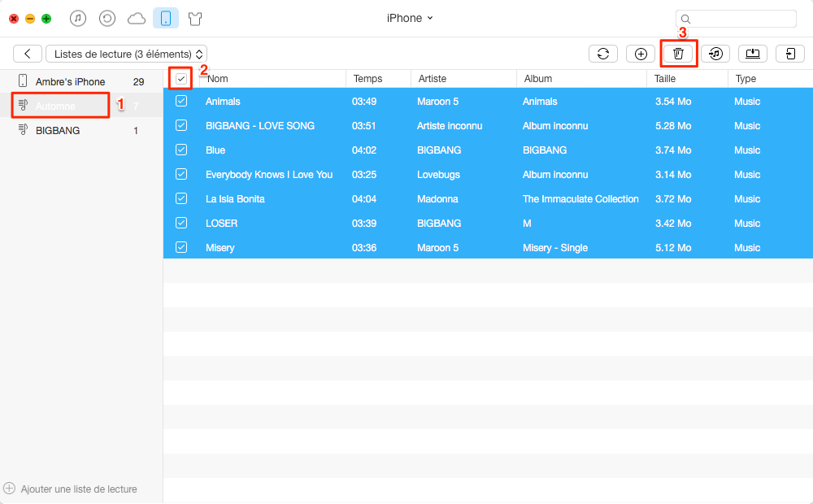Viewport: 813px width, 504px height.
Task: Click the plus icon beside Ajouter une liste
Action: click(x=9, y=489)
